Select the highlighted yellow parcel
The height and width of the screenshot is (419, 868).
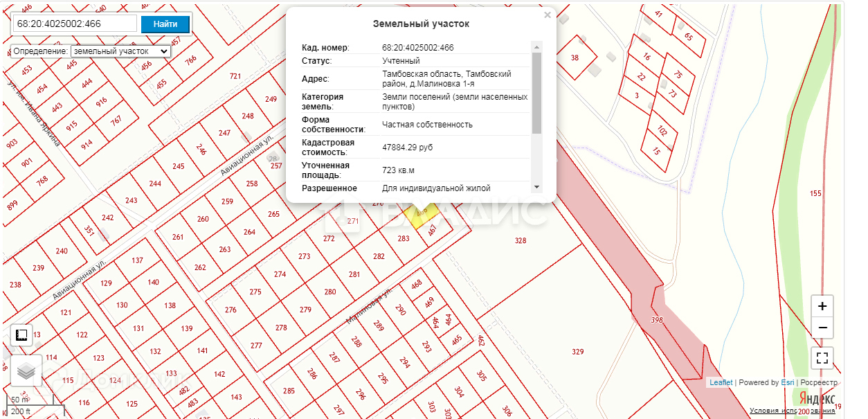tap(421, 214)
